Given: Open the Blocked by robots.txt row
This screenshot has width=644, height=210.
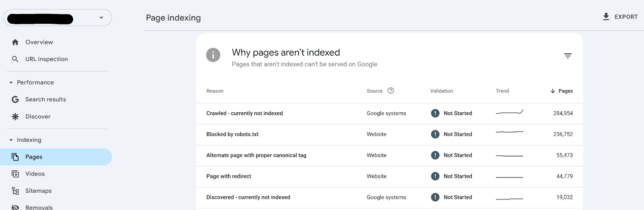Looking at the screenshot, I should pos(390,134).
